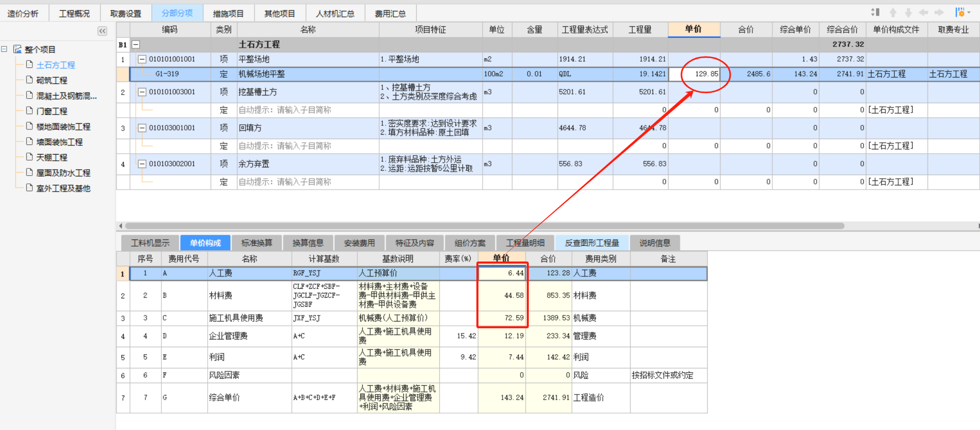Collapse the 整个项目 tree node
The height and width of the screenshot is (430, 980).
coord(4,49)
